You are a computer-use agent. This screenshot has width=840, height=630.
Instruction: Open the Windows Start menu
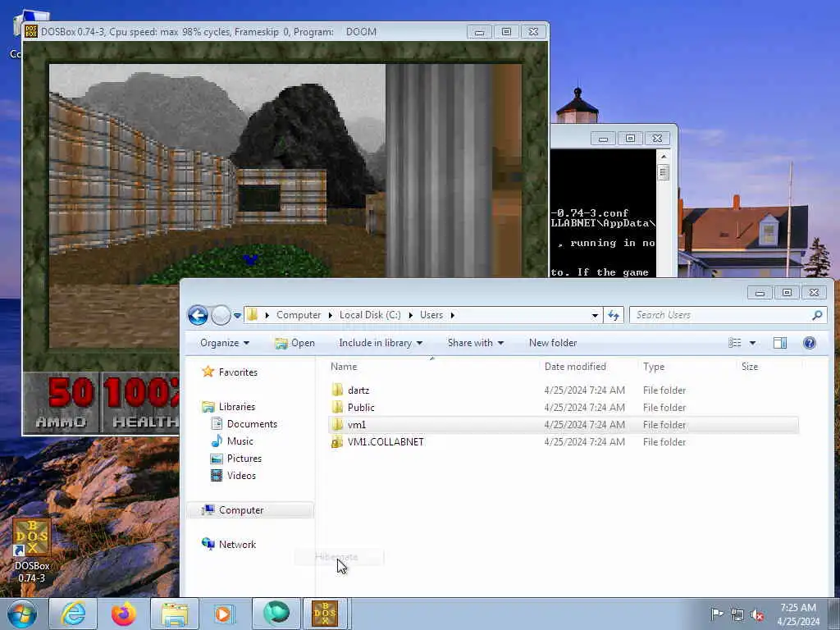tap(21, 614)
